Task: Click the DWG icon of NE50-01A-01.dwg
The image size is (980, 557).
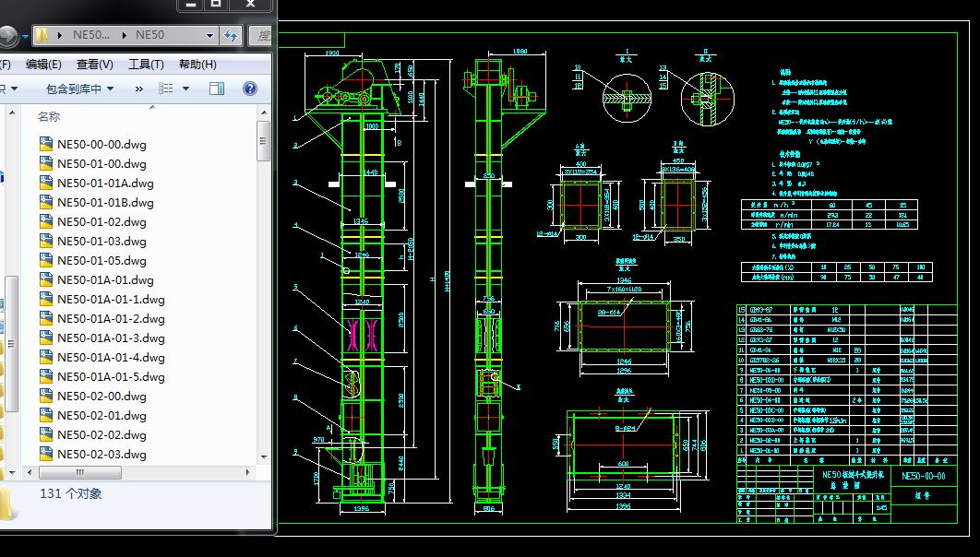Action: coord(46,279)
